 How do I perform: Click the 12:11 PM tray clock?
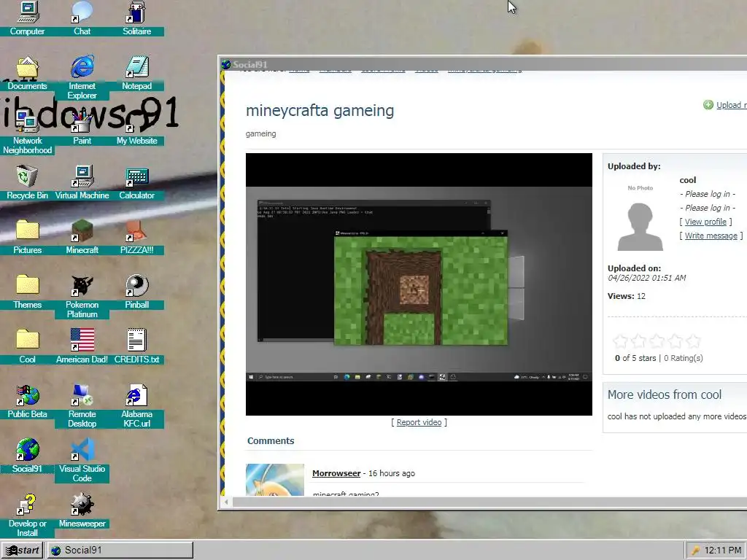tap(723, 550)
